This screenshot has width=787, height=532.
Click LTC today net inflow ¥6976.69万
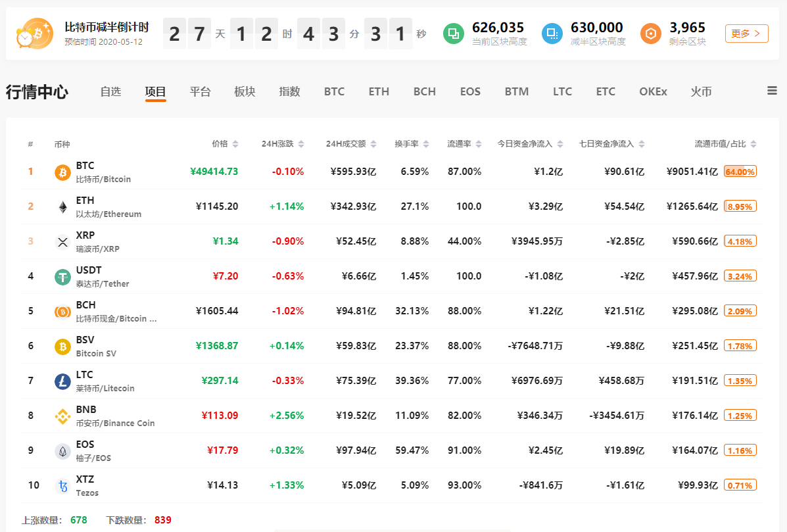tap(537, 381)
